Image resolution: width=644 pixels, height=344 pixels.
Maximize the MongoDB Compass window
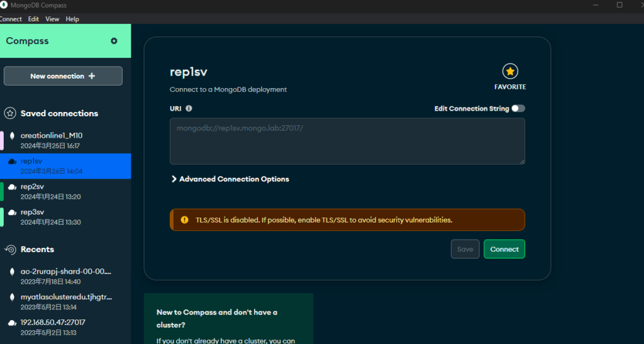pos(619,5)
